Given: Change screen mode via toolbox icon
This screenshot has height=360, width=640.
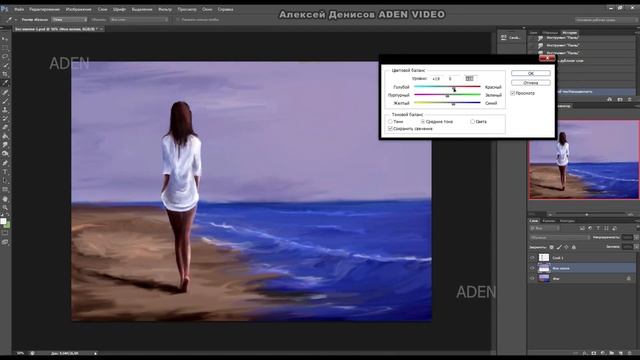Looking at the screenshot, I should coord(5,242).
